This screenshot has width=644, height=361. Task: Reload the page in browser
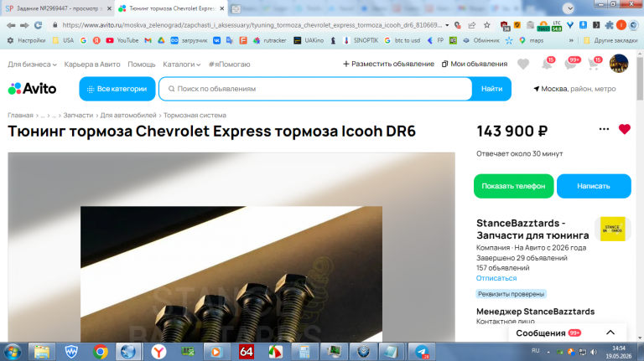39,25
